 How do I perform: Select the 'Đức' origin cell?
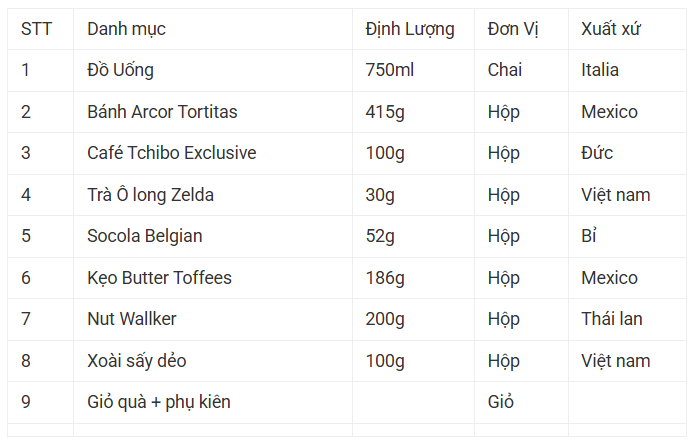pyautogui.click(x=597, y=153)
